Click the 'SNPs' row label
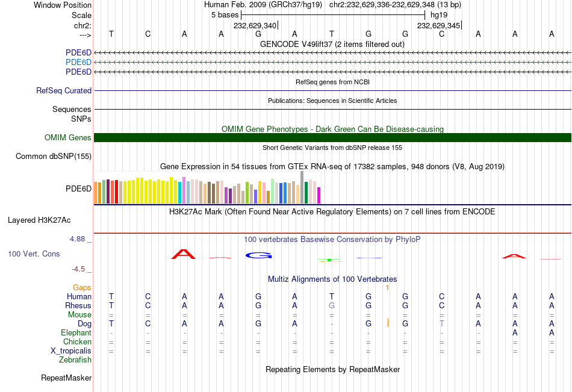The height and width of the screenshot is (392, 572). [81, 119]
